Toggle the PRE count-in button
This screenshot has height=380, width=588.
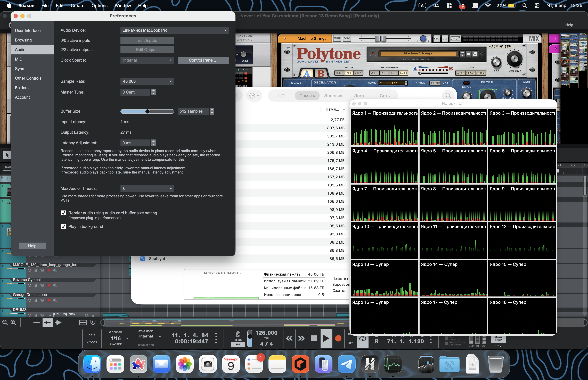pos(238,344)
